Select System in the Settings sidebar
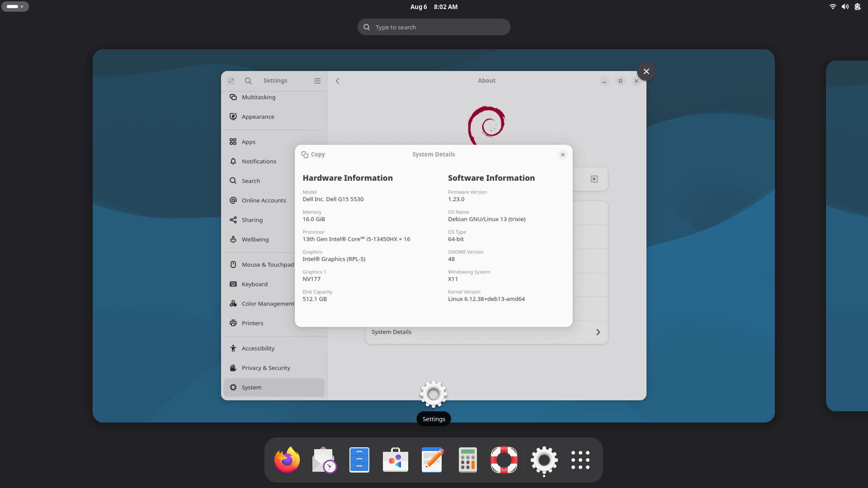 [251, 387]
